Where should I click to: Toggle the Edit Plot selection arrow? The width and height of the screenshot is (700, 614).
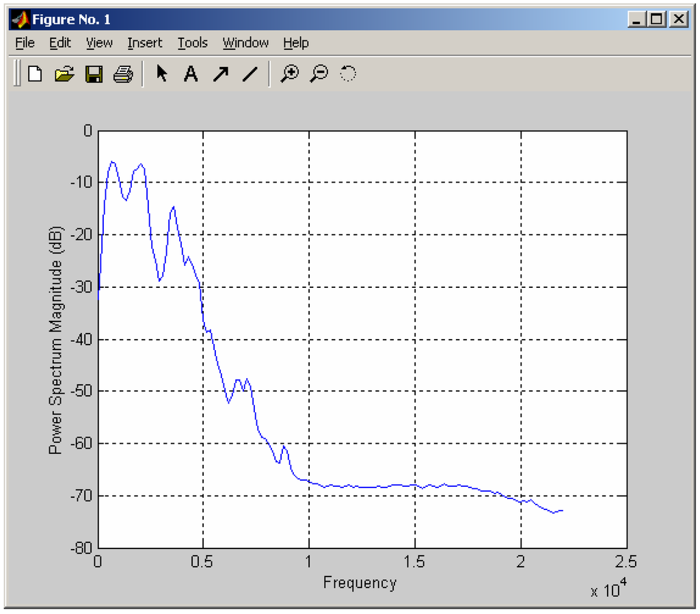pos(161,74)
